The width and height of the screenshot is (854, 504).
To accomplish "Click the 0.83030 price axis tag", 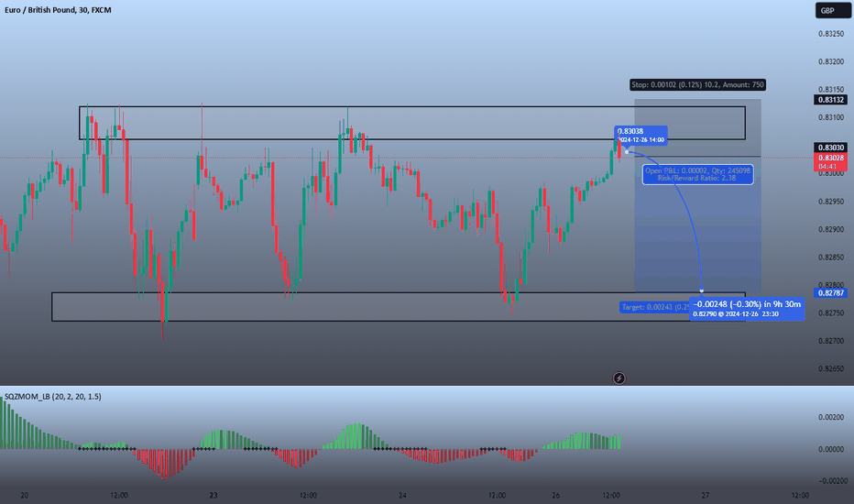I will coord(830,148).
